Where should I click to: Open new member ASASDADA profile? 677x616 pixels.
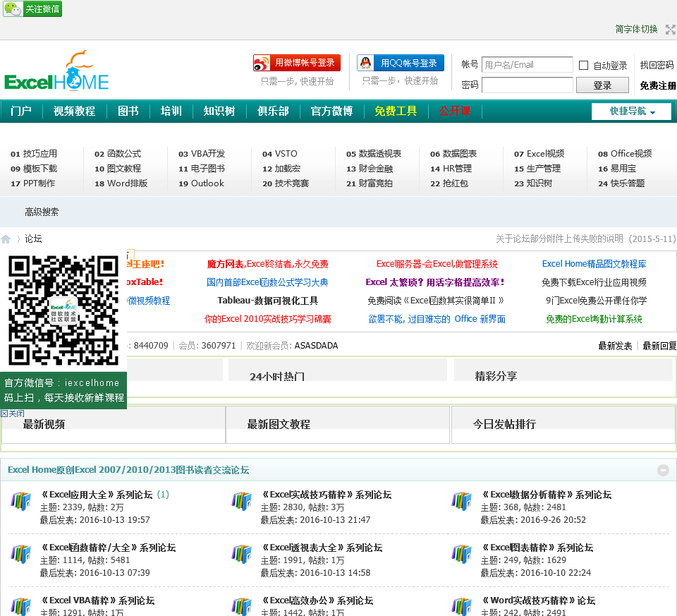tap(316, 346)
